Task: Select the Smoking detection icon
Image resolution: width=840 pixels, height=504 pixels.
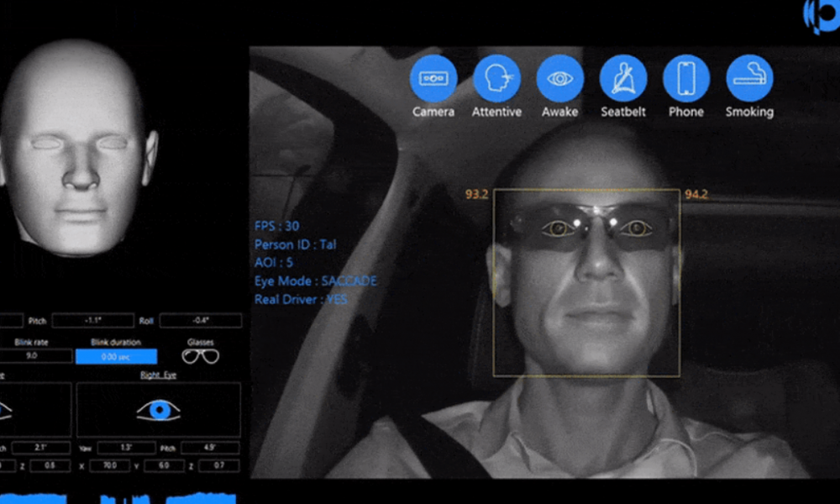Action: (x=749, y=78)
